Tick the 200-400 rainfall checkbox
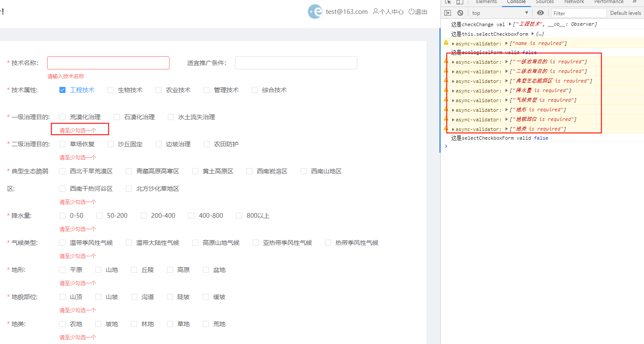The height and width of the screenshot is (344, 644). click(144, 216)
